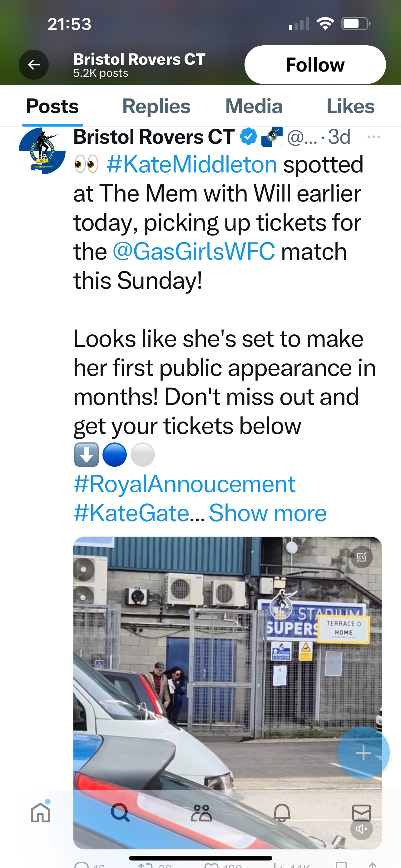Open the @GasGirlsWFC mention
Image resolution: width=401 pixels, height=868 pixels.
(194, 252)
